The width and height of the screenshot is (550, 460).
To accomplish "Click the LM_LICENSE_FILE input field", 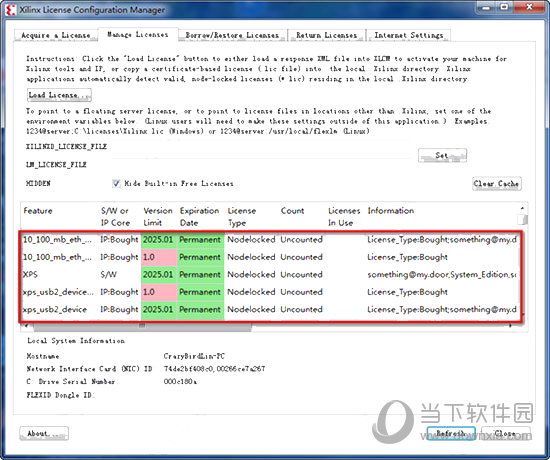I will pos(261,165).
